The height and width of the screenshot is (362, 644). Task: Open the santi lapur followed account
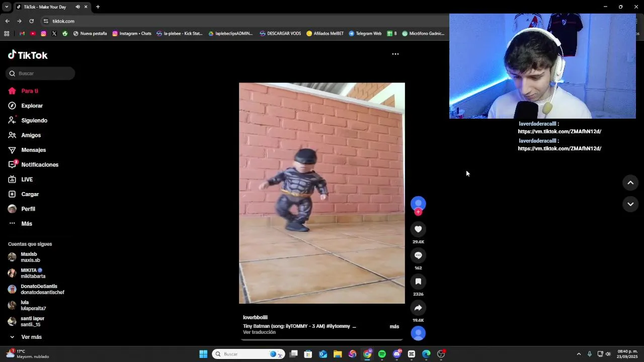coord(26,322)
